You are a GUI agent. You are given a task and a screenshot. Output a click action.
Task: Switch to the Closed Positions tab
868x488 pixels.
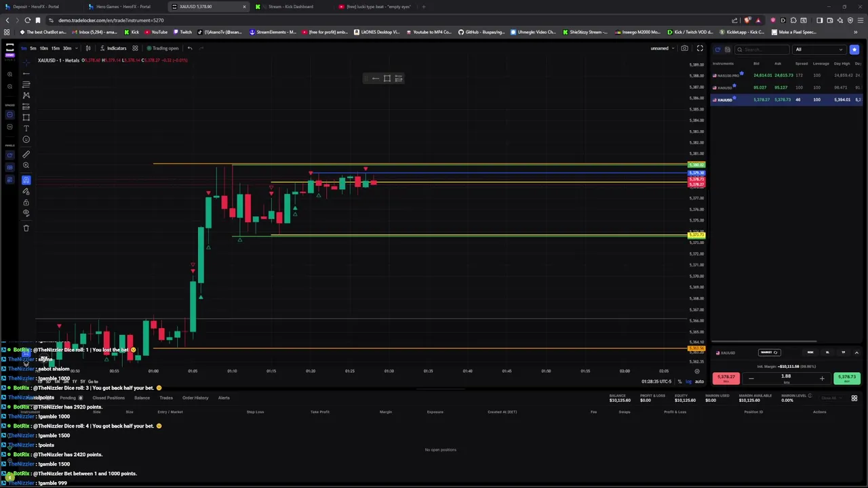coord(108,398)
